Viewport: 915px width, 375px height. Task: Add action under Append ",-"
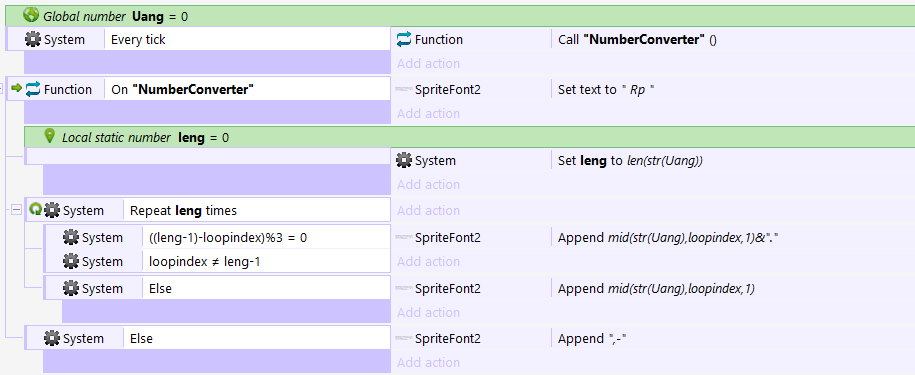[428, 363]
